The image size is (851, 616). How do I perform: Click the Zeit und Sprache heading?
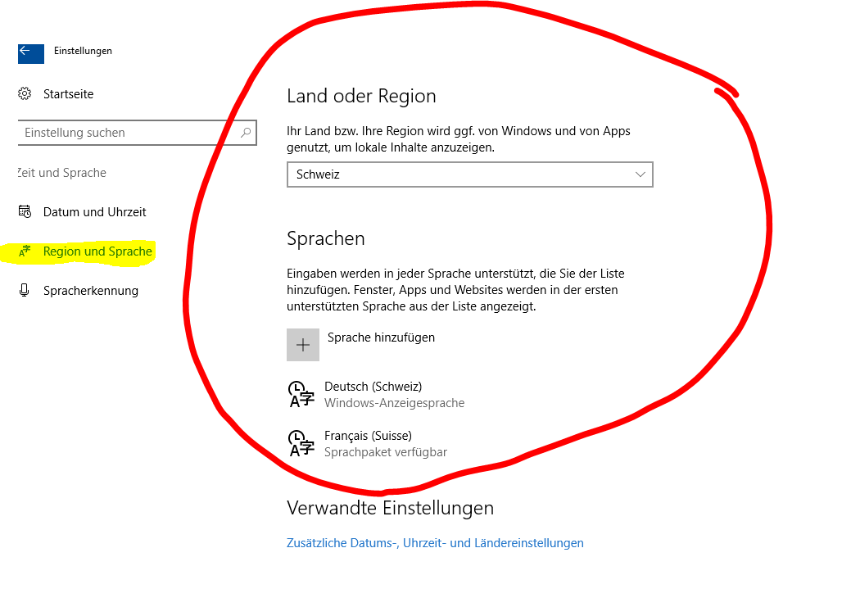click(x=62, y=173)
